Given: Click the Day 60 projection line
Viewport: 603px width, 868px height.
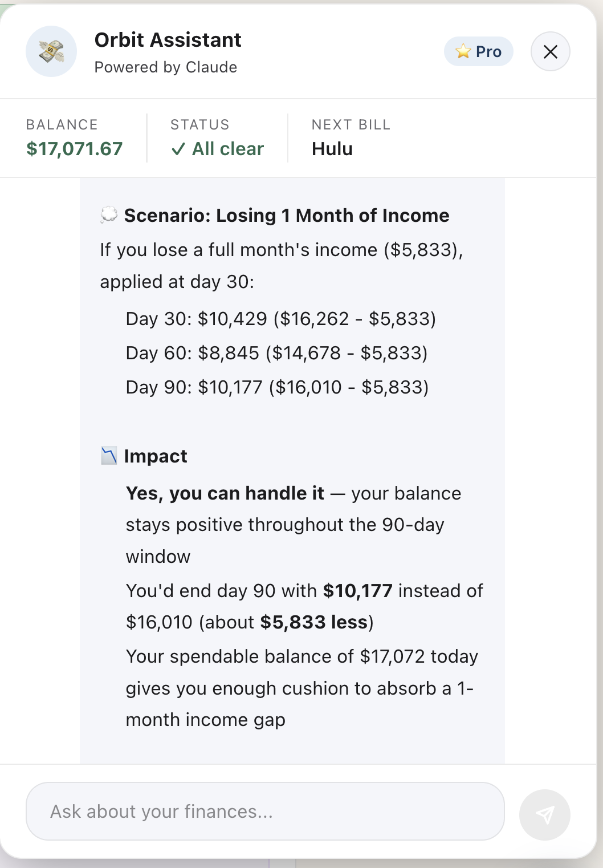Looking at the screenshot, I should [277, 353].
